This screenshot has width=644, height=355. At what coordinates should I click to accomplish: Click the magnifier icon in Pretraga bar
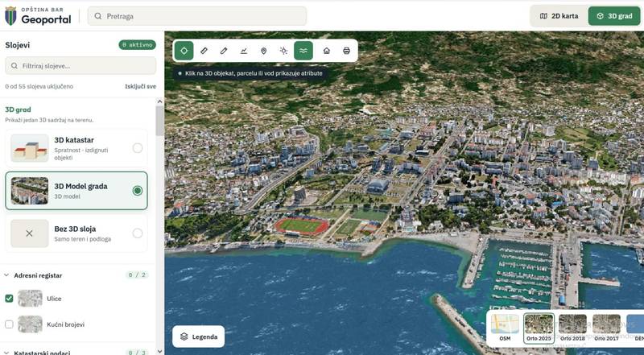97,16
